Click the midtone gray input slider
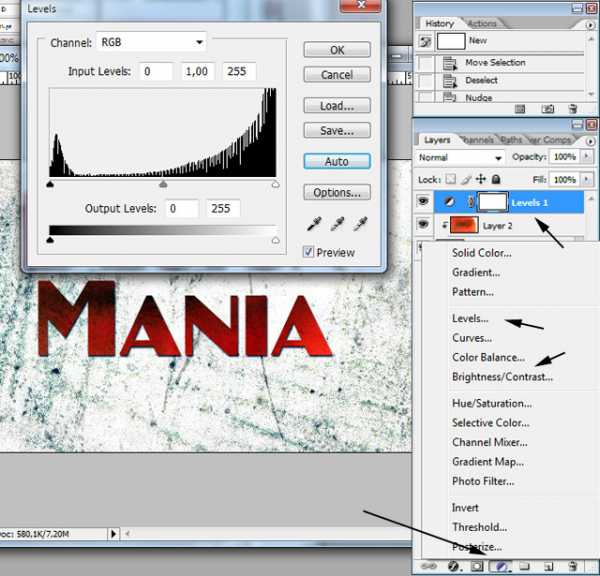This screenshot has height=576, width=600. click(x=164, y=184)
